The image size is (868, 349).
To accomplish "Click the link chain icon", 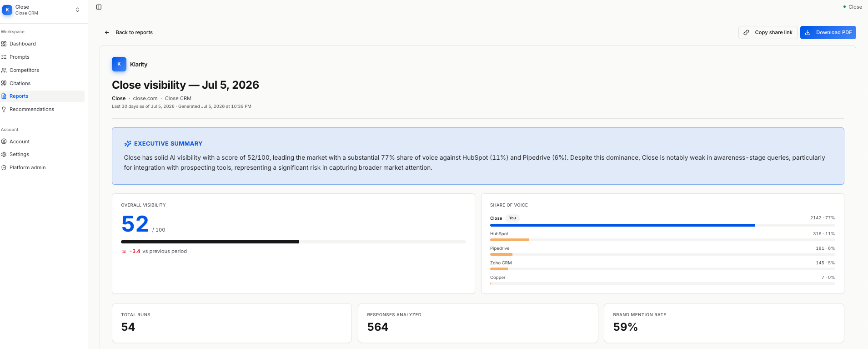I will pos(746,32).
